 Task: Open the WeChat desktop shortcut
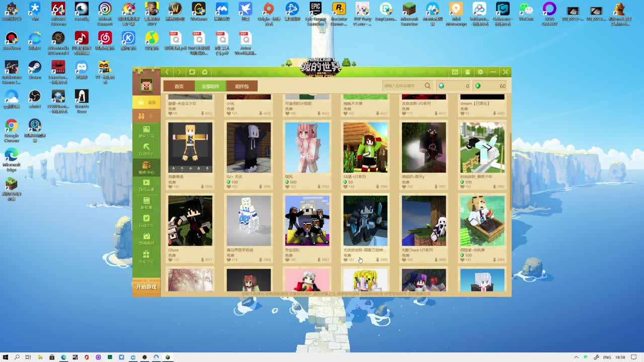tap(526, 12)
